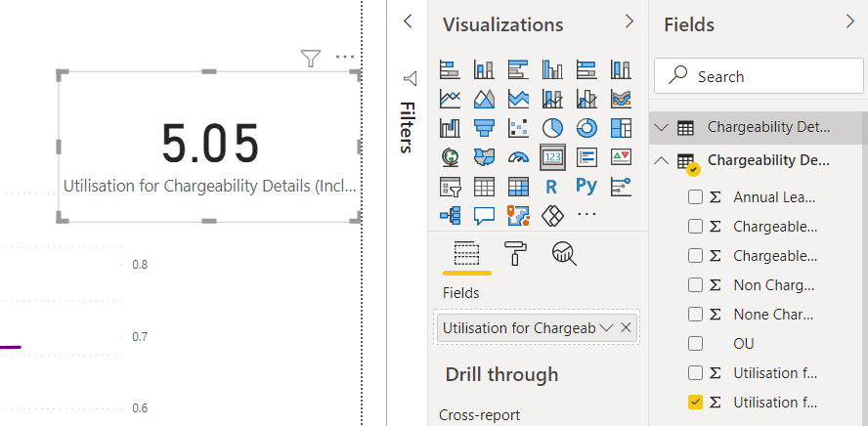Choose the Stacked area chart visual

[x=518, y=99]
